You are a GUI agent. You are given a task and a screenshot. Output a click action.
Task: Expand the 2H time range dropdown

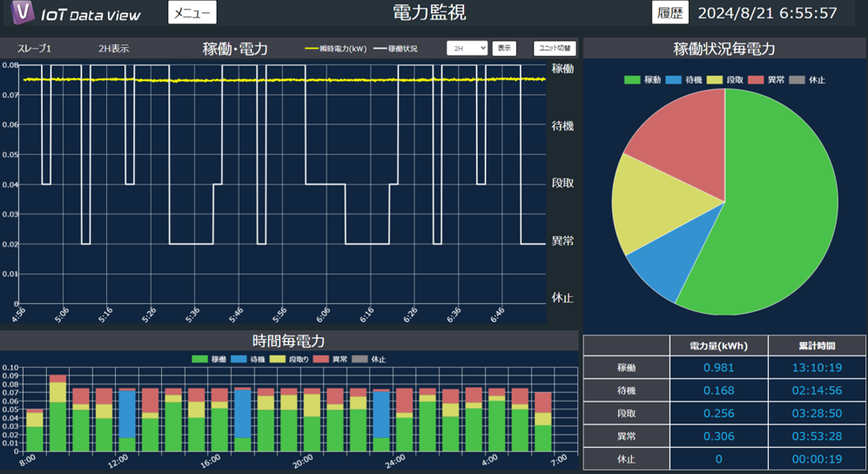467,49
